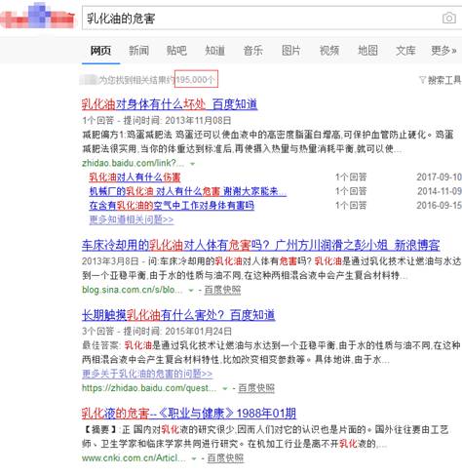Switch to the 图片 tab
This screenshot has width=462, height=476.
(x=290, y=51)
